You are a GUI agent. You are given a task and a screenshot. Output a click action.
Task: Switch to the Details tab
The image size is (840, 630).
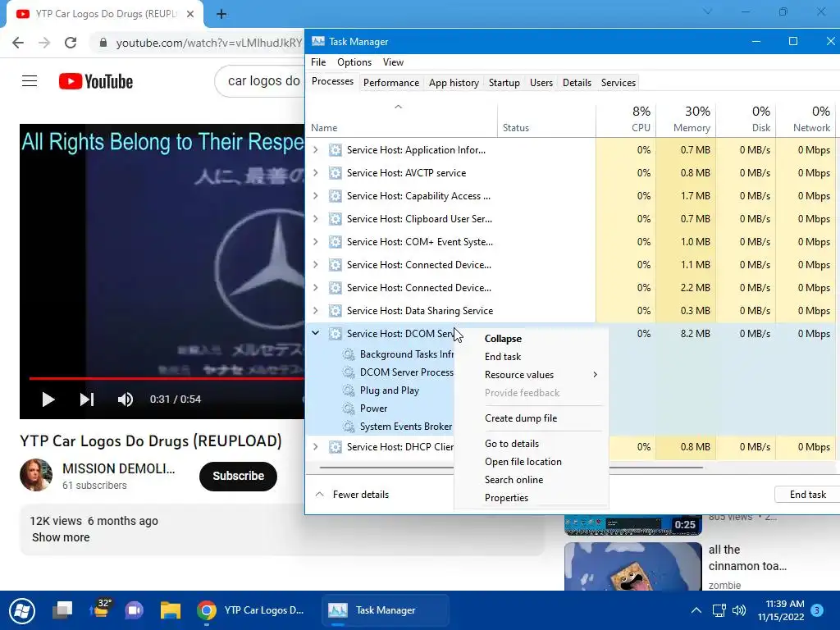pyautogui.click(x=577, y=83)
